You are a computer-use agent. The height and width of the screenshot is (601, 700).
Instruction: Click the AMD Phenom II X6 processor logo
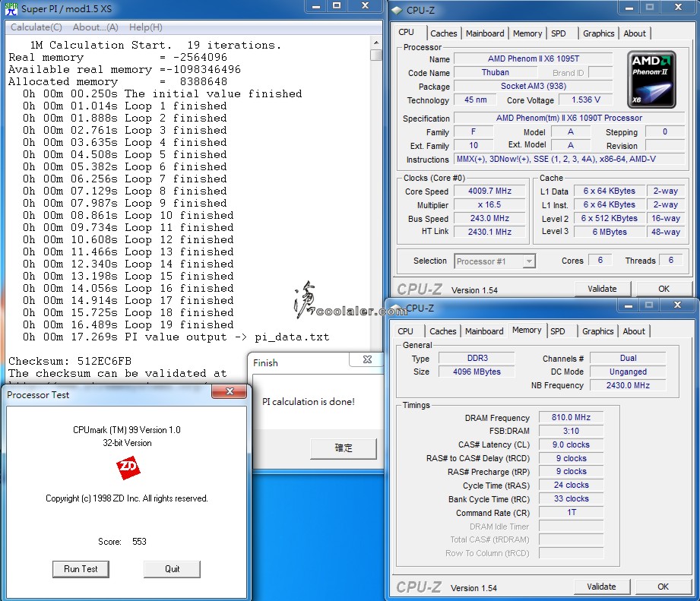(x=651, y=80)
